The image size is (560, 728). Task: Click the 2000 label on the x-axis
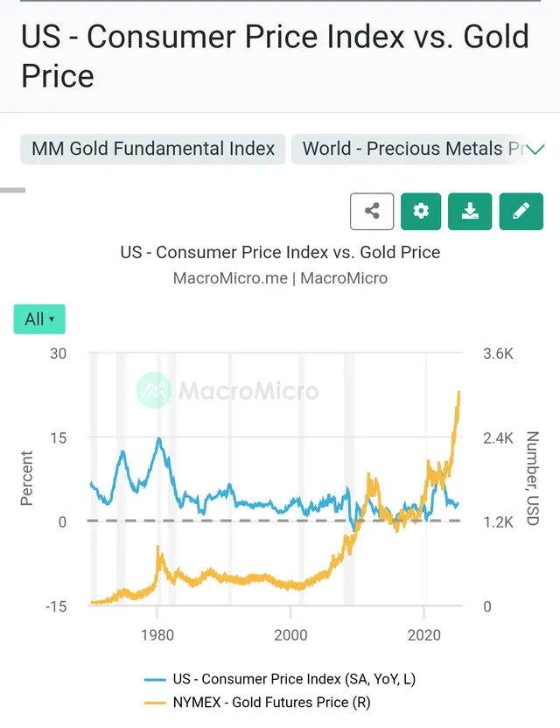(290, 635)
